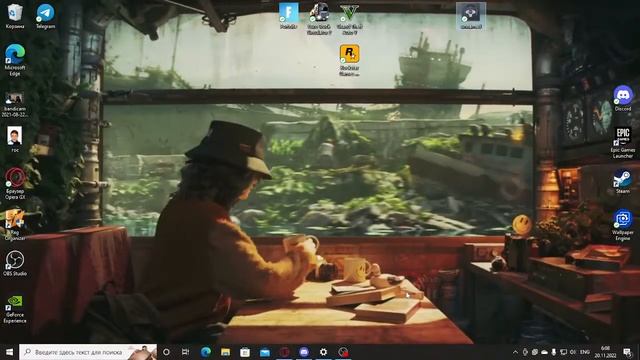Viewport: 640px width, 360px height.
Task: Select the Grand Theft Auto V icon
Action: [349, 18]
